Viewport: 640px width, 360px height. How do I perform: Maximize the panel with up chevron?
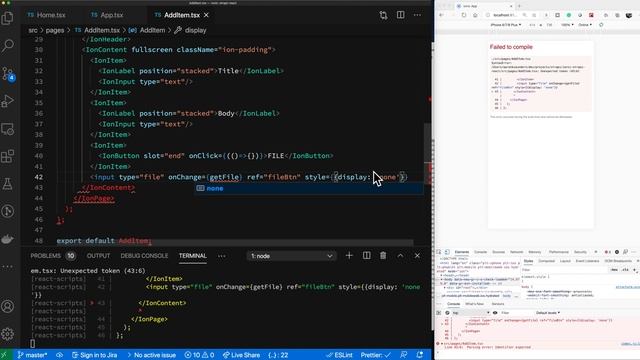pos(400,256)
